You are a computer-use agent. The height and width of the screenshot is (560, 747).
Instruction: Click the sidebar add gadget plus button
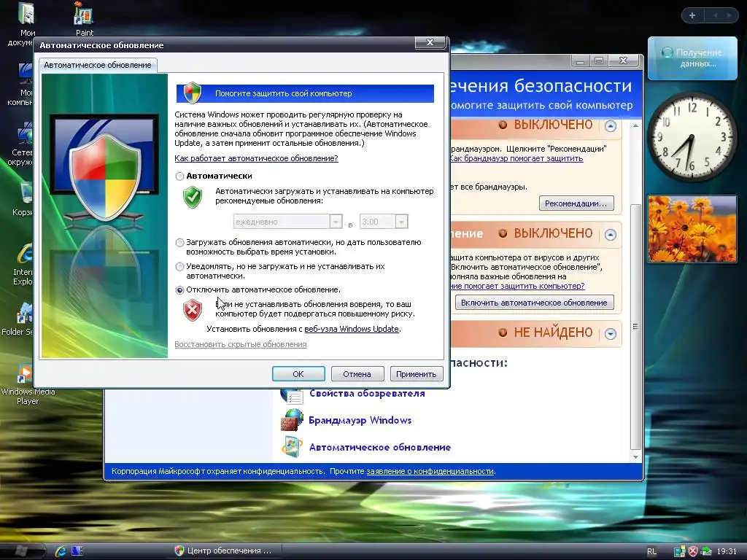click(692, 15)
